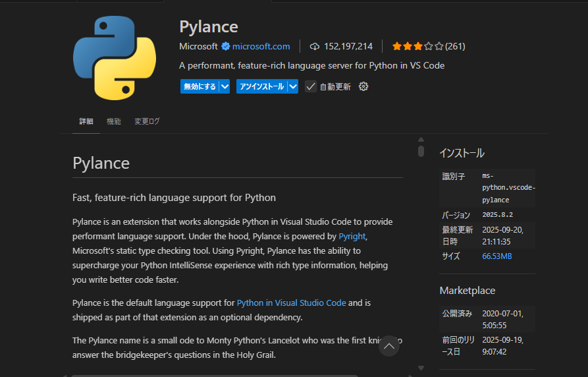Image resolution: width=588 pixels, height=377 pixels.
Task: Click the README scrollbar up arrow
Action: 421,139
